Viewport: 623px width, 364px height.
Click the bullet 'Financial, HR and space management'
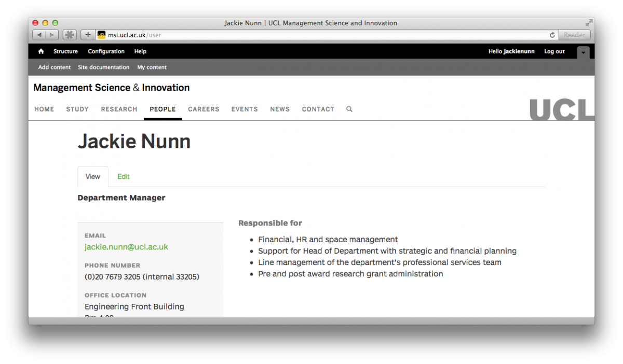click(x=328, y=240)
